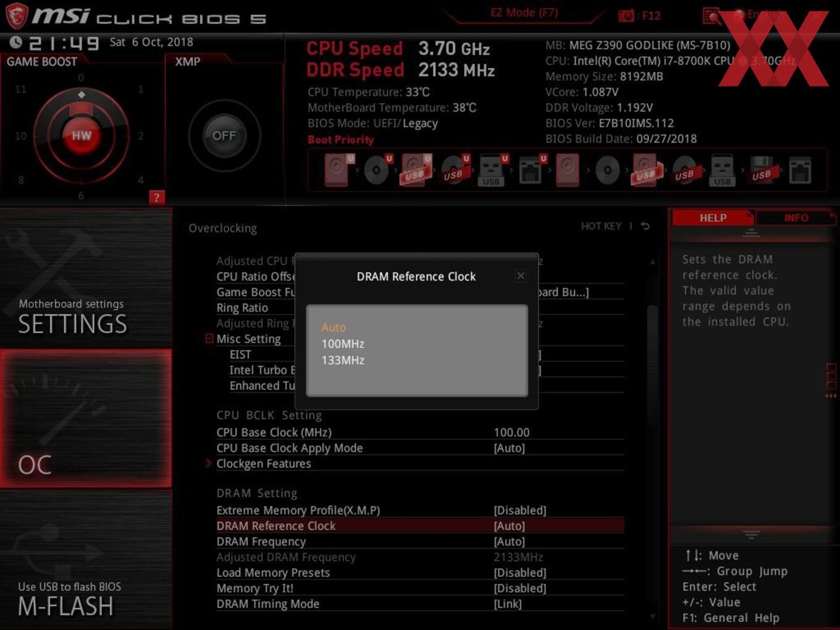Select the DRAM Reference Clock row label
Screen dimensions: 840x630
click(x=276, y=526)
